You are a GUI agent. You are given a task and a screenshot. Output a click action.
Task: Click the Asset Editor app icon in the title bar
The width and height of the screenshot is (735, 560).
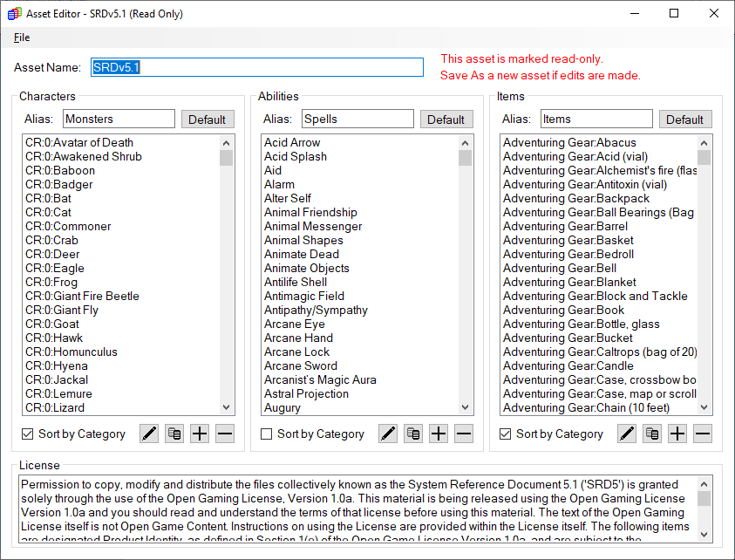pyautogui.click(x=15, y=14)
